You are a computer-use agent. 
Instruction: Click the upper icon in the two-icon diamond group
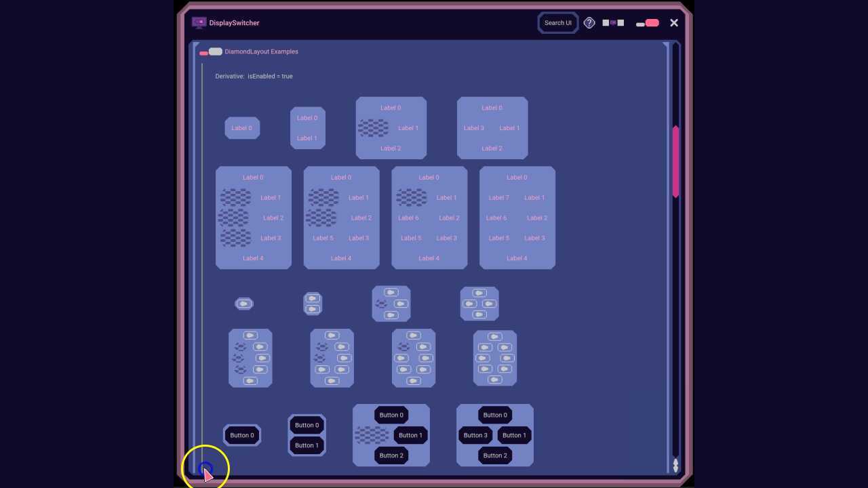click(x=313, y=298)
